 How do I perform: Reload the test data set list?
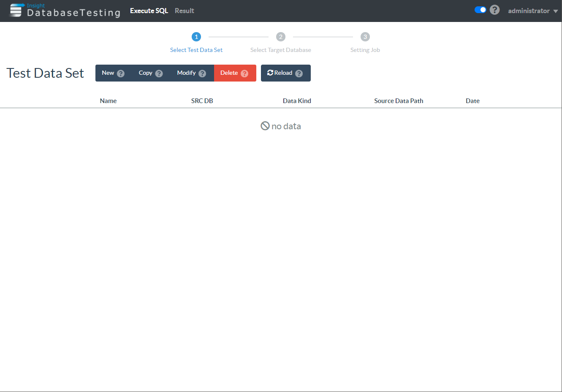(286, 73)
